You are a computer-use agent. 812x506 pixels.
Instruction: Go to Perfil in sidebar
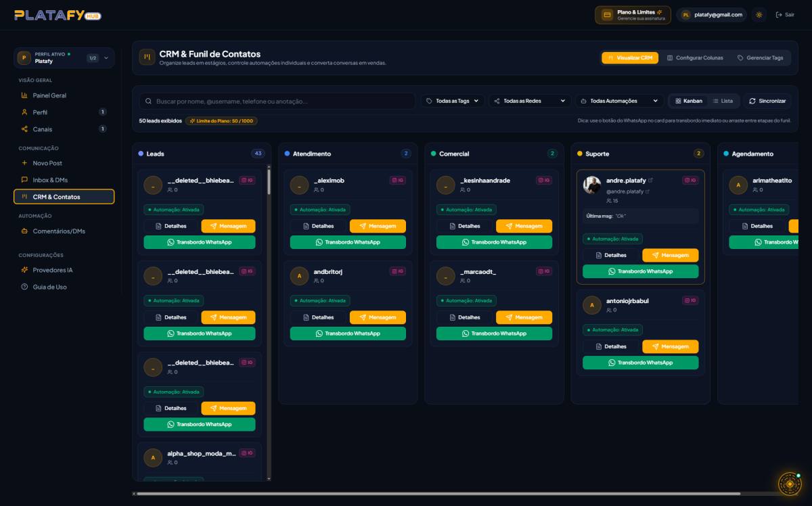point(64,112)
